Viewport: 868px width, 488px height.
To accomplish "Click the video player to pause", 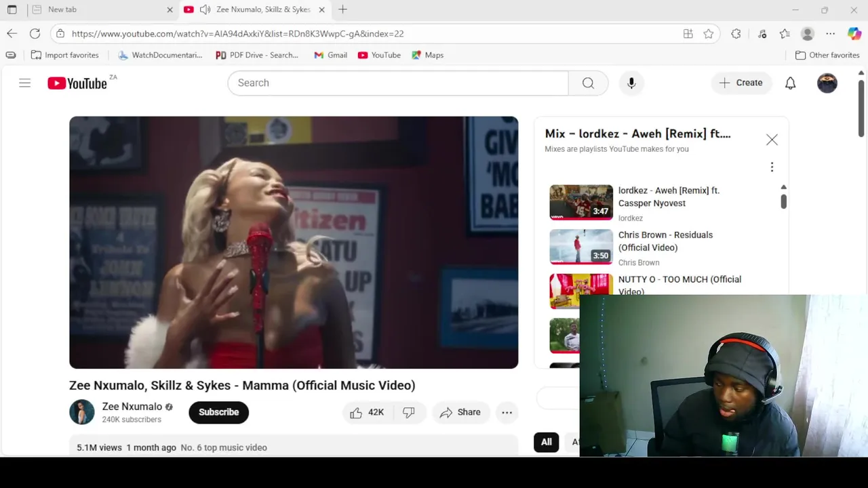I will pos(294,243).
